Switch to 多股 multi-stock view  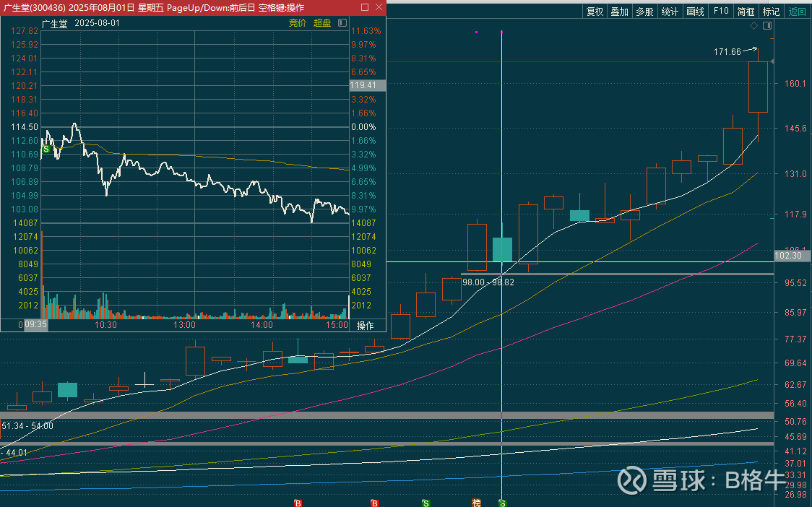click(x=644, y=12)
